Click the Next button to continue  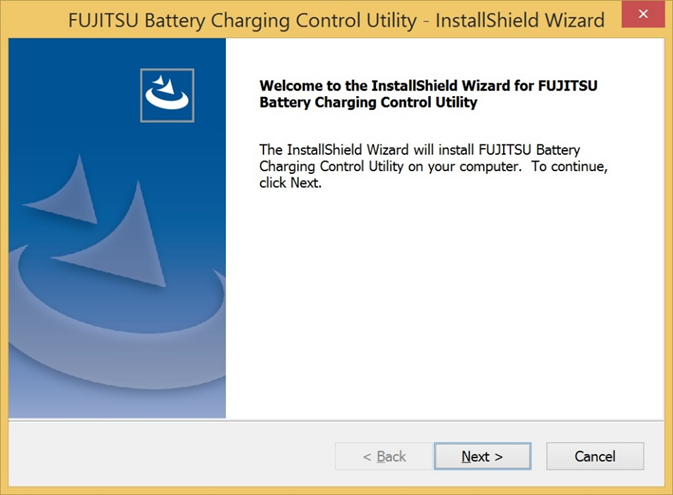pos(482,456)
